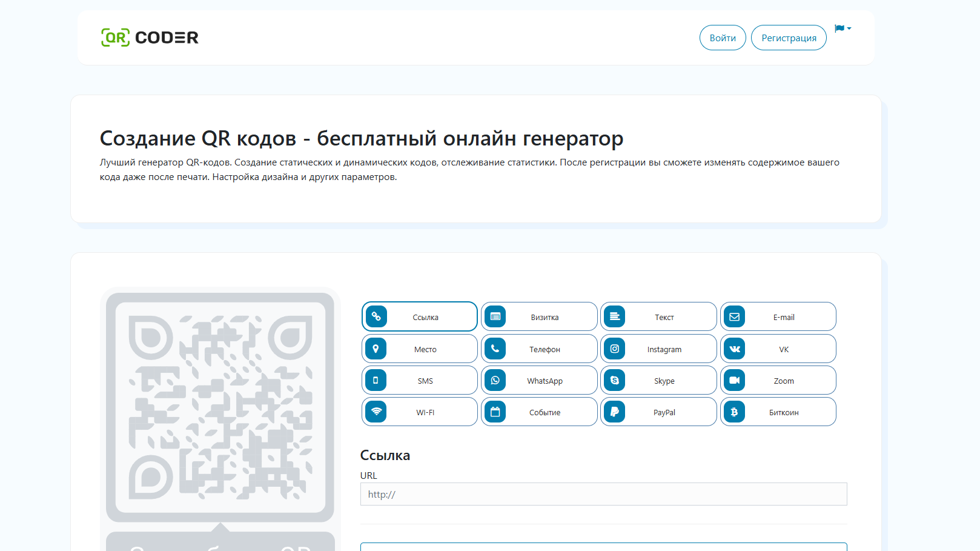Select the WI-FI signal icon

coord(376,412)
